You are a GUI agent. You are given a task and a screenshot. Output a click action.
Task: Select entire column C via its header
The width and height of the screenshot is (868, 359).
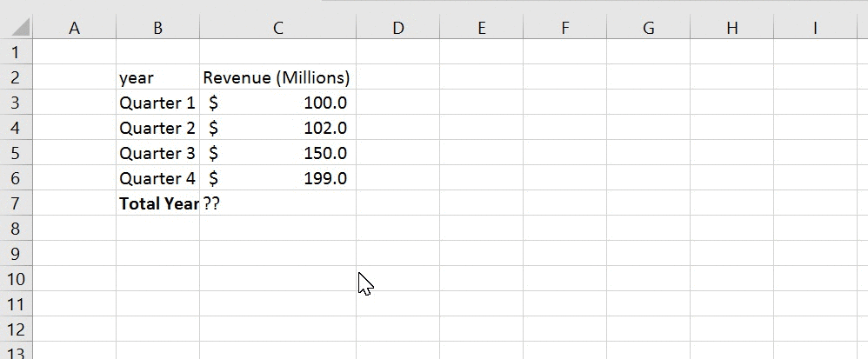(x=277, y=28)
